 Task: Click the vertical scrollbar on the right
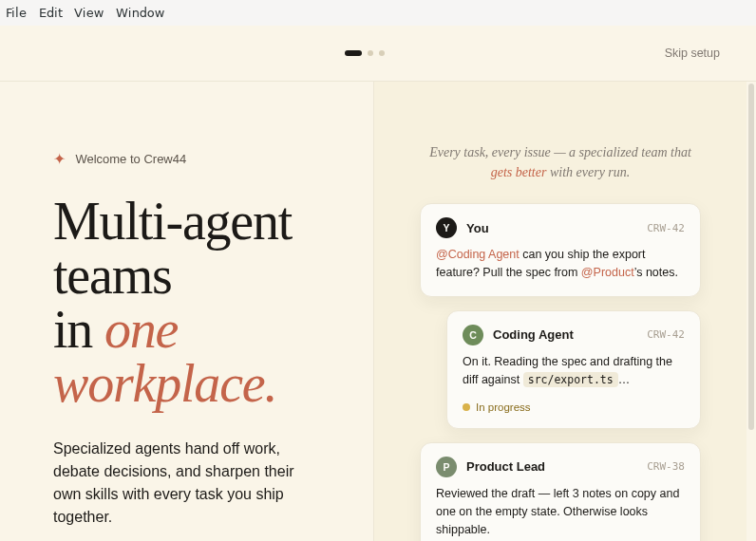(751, 256)
